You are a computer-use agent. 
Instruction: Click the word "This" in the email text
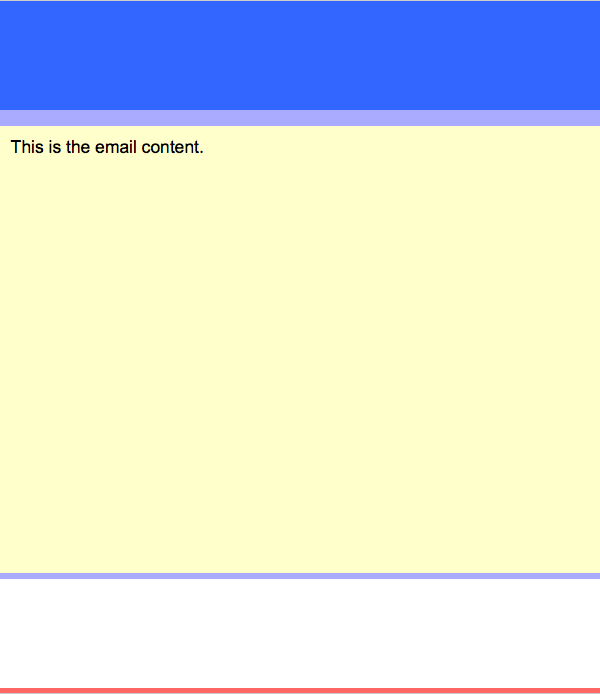point(27,147)
